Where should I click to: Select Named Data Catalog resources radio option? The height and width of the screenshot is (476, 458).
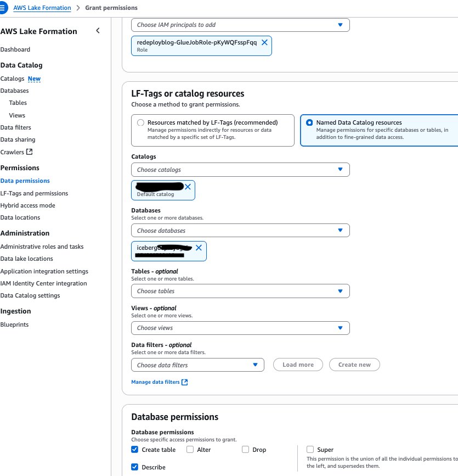(x=309, y=122)
